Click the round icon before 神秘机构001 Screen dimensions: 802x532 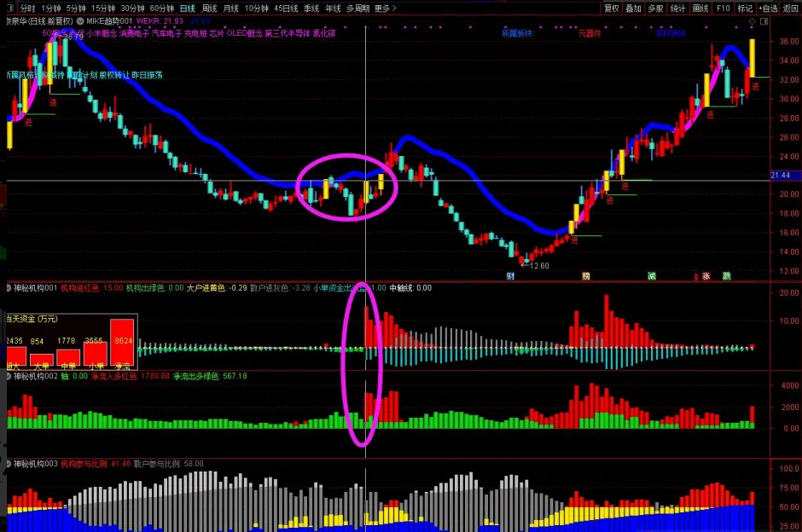coord(9,288)
